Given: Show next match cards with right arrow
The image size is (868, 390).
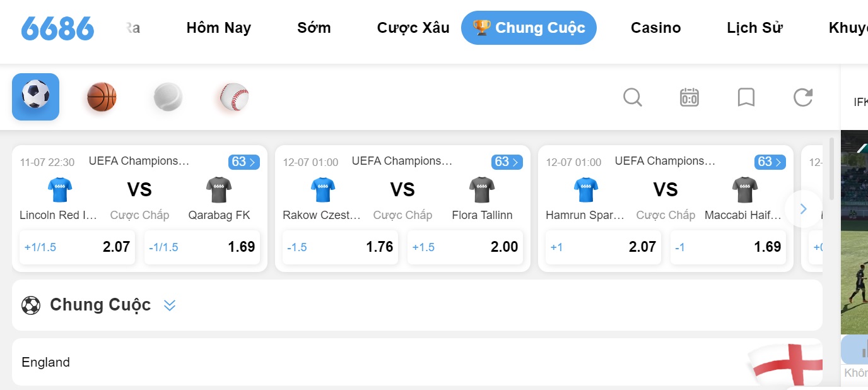Looking at the screenshot, I should (803, 209).
